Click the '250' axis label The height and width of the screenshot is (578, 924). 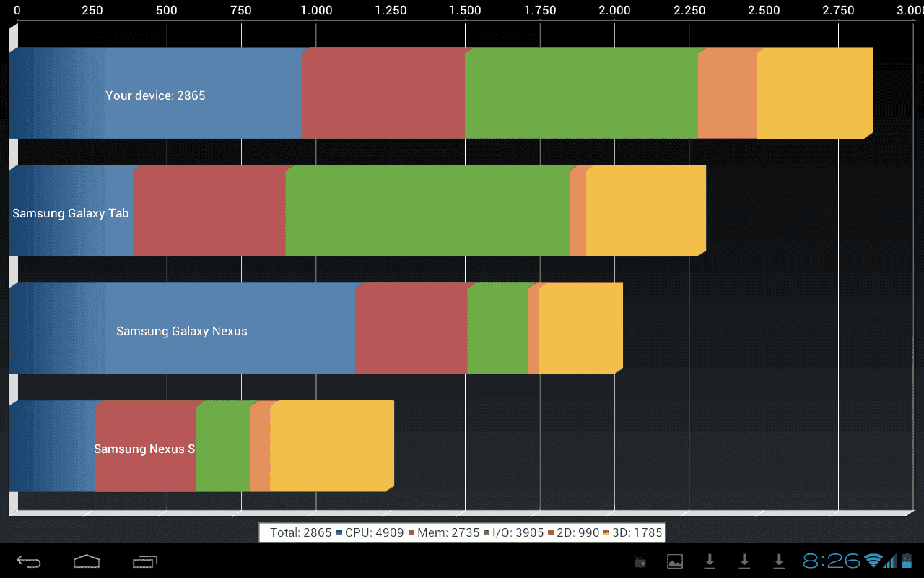(92, 10)
